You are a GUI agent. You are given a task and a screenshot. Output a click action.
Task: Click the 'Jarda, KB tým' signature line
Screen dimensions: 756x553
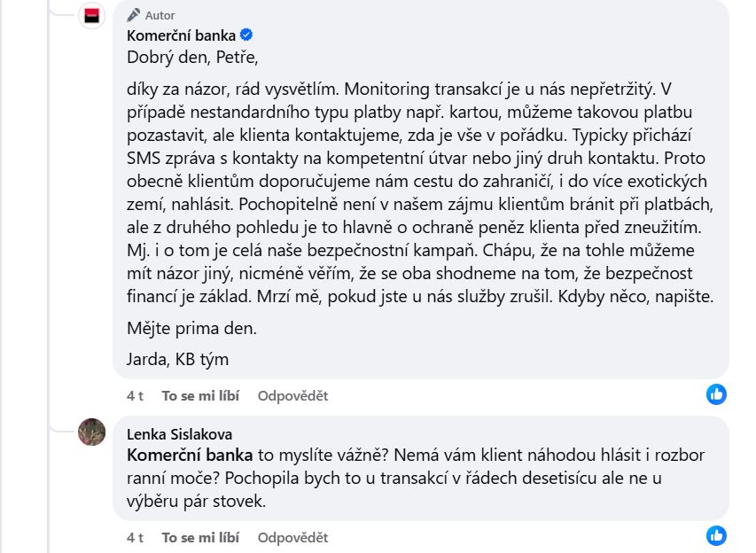(177, 360)
